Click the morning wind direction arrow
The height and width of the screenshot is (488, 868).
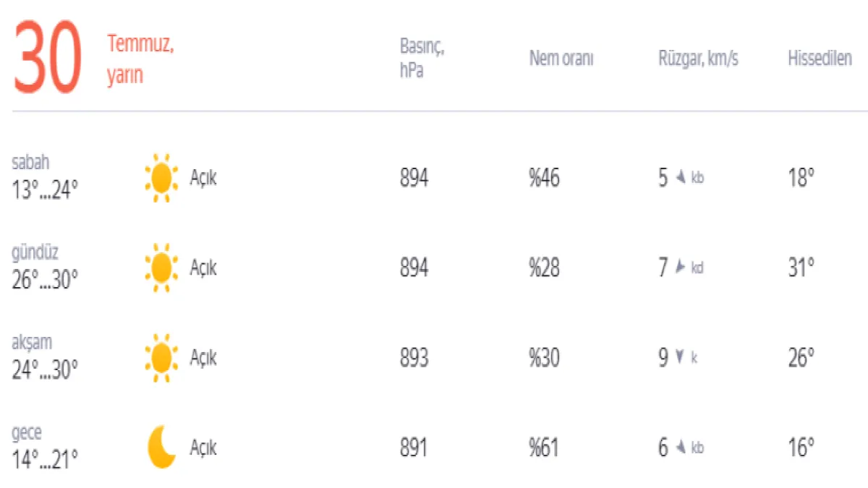click(680, 178)
